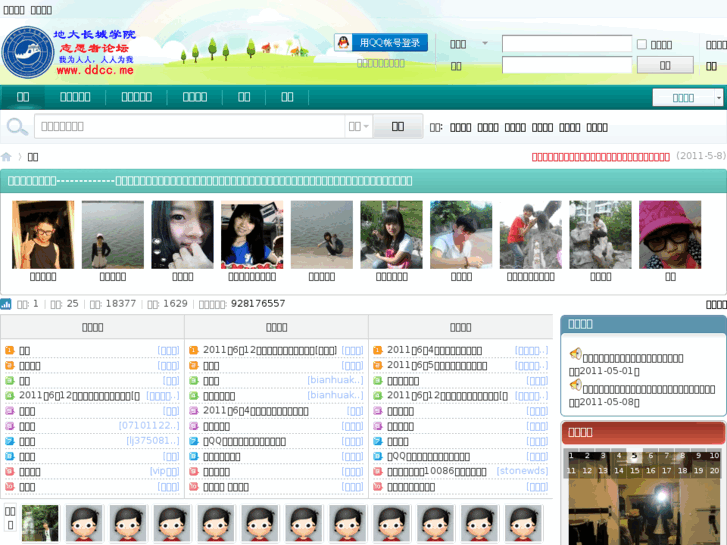Screen dimensions: 727x545
Task: Click the members count 1629
Action: (x=175, y=303)
